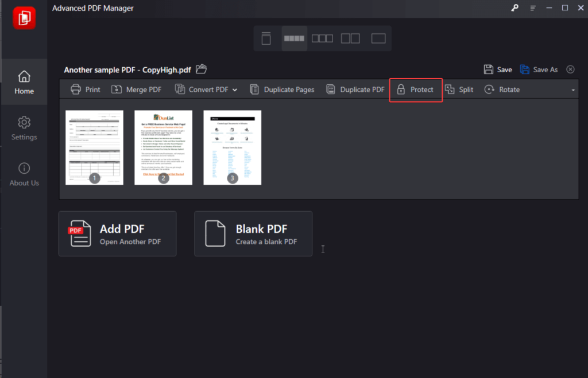Select the single page scroll view

(266, 38)
